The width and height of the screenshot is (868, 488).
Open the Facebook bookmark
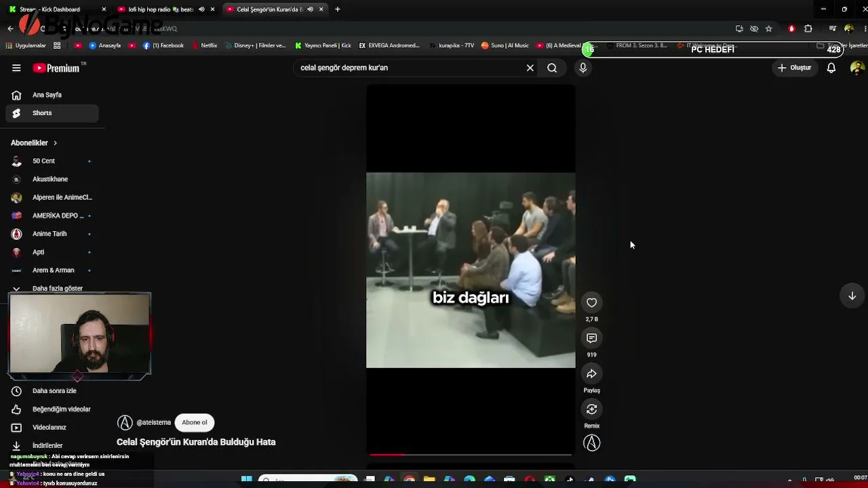(163, 45)
